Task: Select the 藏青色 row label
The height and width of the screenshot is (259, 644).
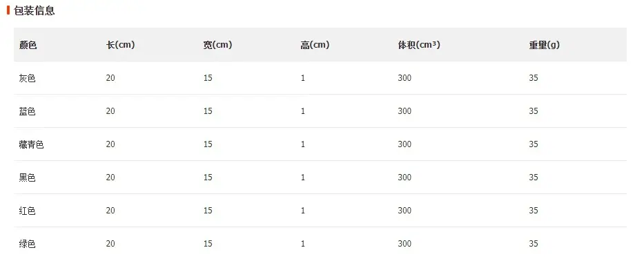Action: (x=32, y=144)
